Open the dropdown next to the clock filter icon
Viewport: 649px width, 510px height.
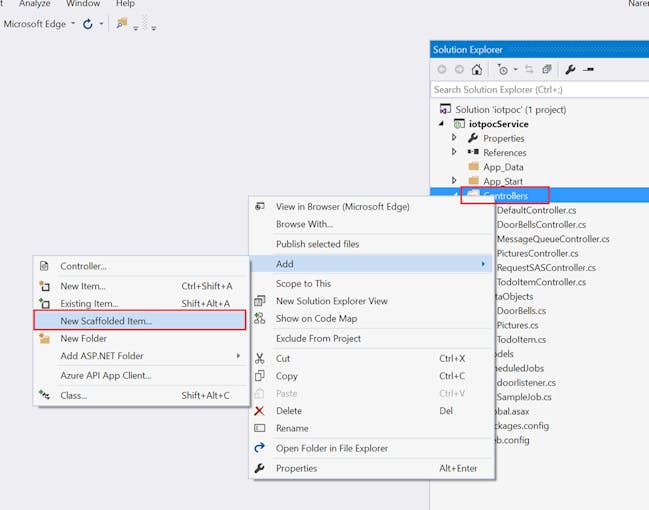tap(516, 69)
